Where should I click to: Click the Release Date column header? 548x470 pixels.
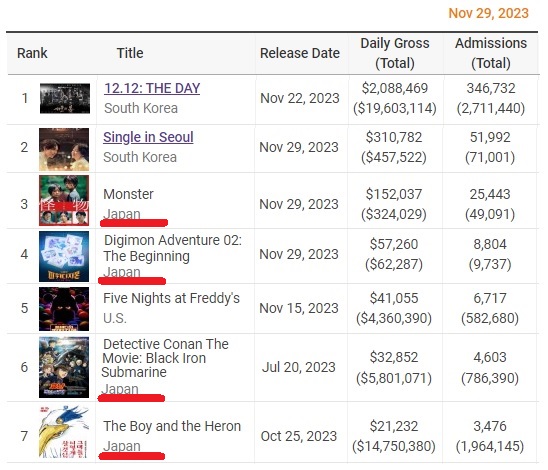300,53
